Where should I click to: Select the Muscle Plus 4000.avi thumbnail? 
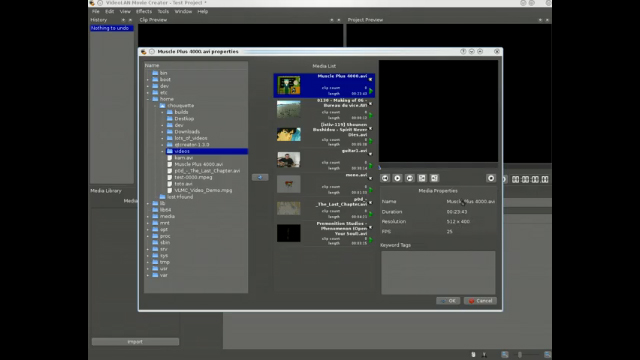click(289, 85)
